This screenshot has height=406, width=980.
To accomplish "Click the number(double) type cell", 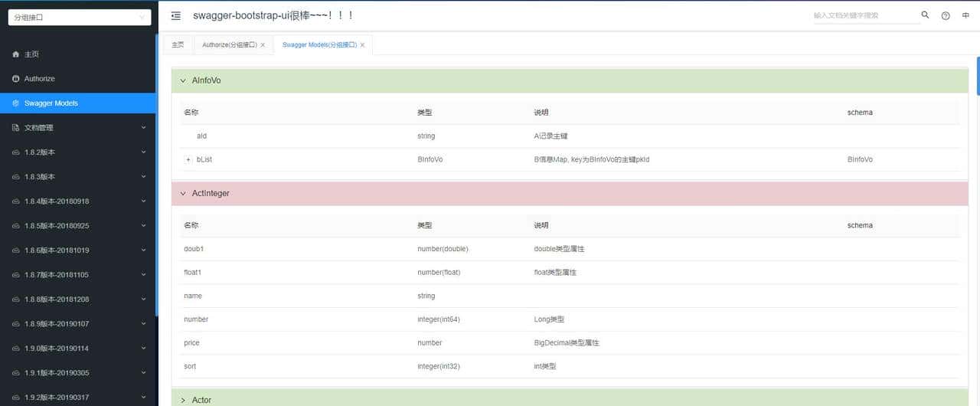I will pyautogui.click(x=443, y=249).
